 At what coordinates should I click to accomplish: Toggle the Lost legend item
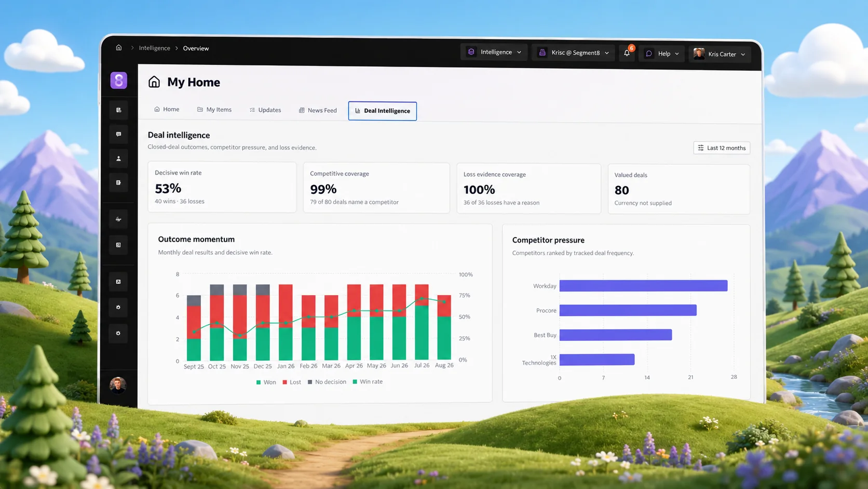[x=292, y=382]
